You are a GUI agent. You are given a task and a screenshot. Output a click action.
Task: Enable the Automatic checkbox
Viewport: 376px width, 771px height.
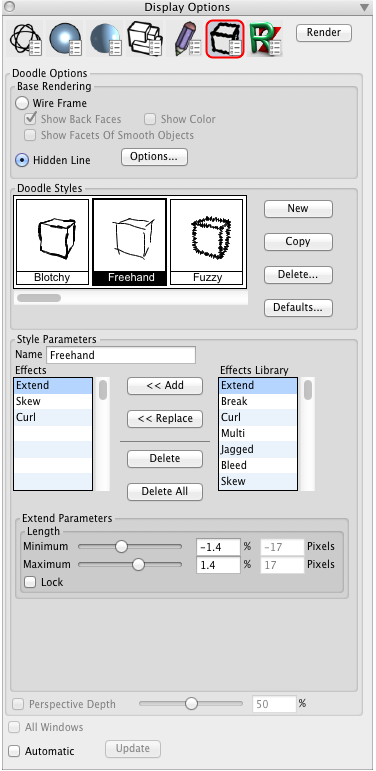15,751
